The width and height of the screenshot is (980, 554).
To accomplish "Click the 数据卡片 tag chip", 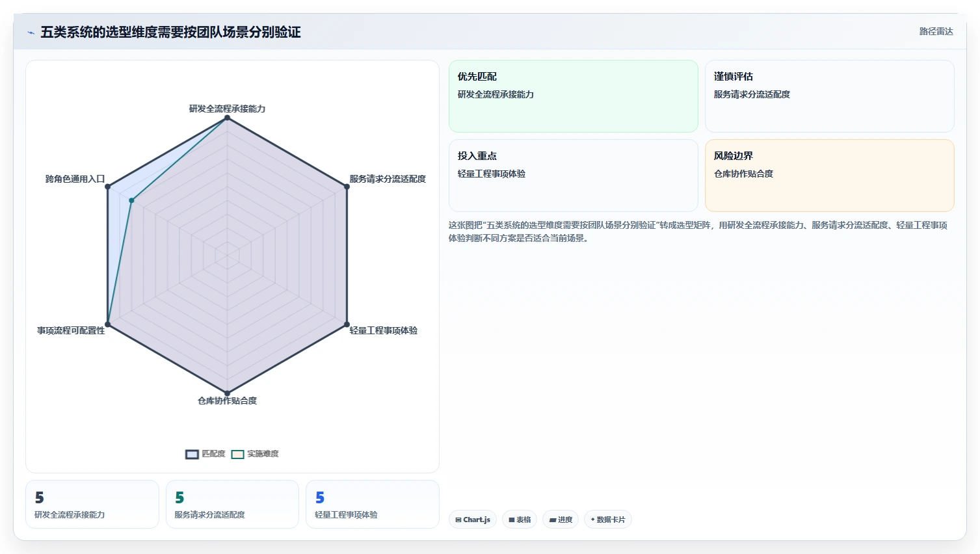I will (608, 520).
